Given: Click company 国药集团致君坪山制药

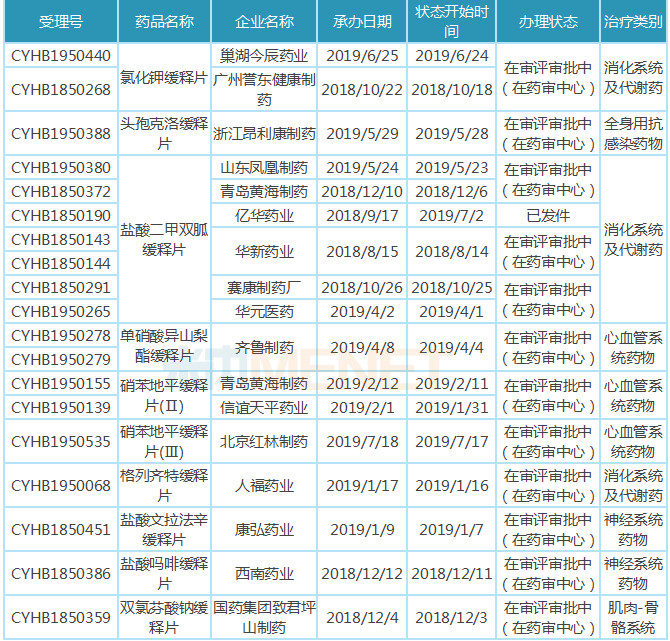Looking at the screenshot, I should (264, 617).
